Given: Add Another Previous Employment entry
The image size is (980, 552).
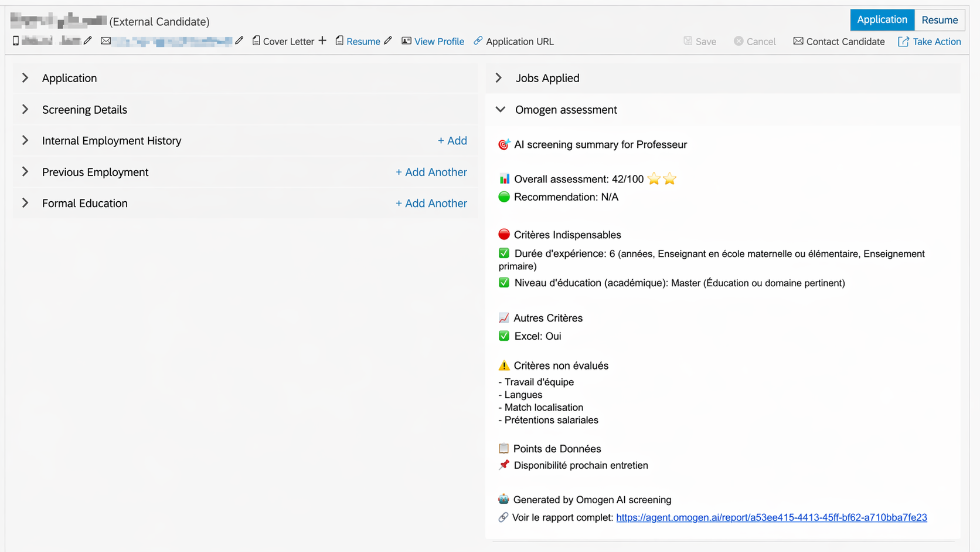Looking at the screenshot, I should (431, 172).
